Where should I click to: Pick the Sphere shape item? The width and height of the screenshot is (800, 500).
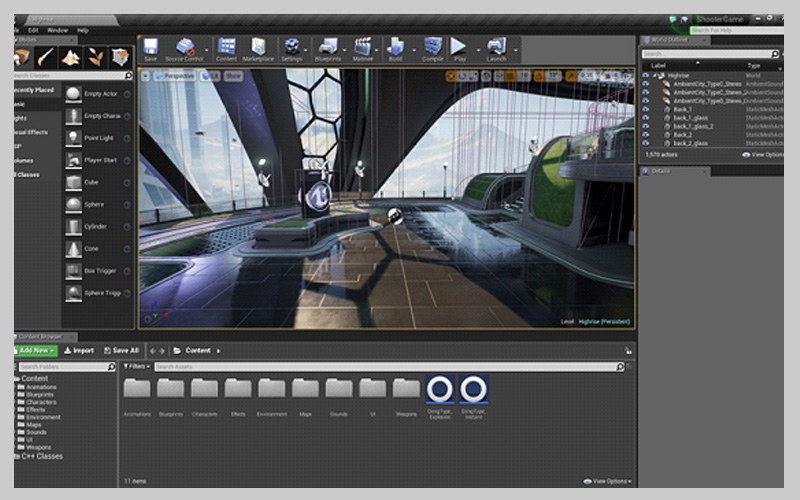pos(97,205)
